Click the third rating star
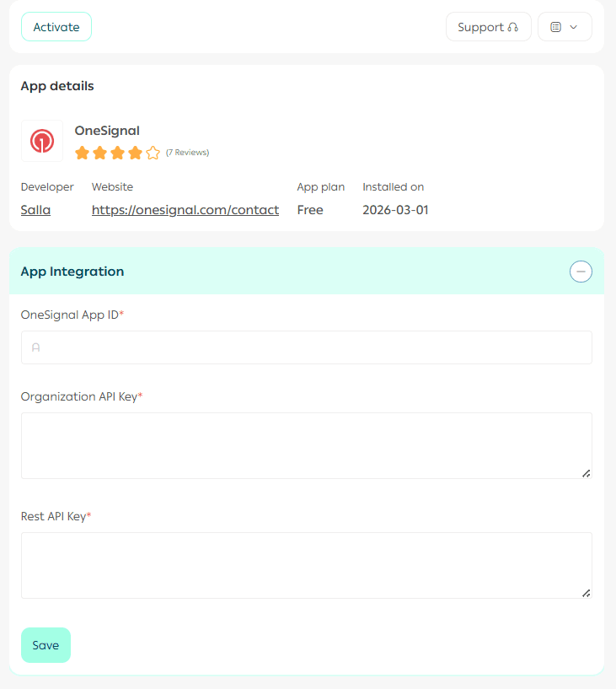 pyautogui.click(x=117, y=153)
